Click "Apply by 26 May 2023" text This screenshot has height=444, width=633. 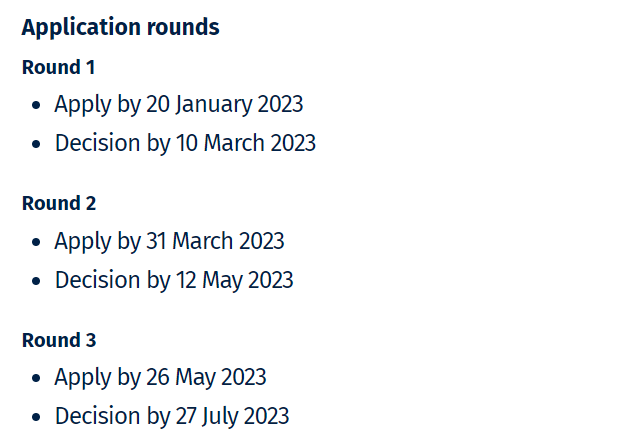click(x=160, y=377)
